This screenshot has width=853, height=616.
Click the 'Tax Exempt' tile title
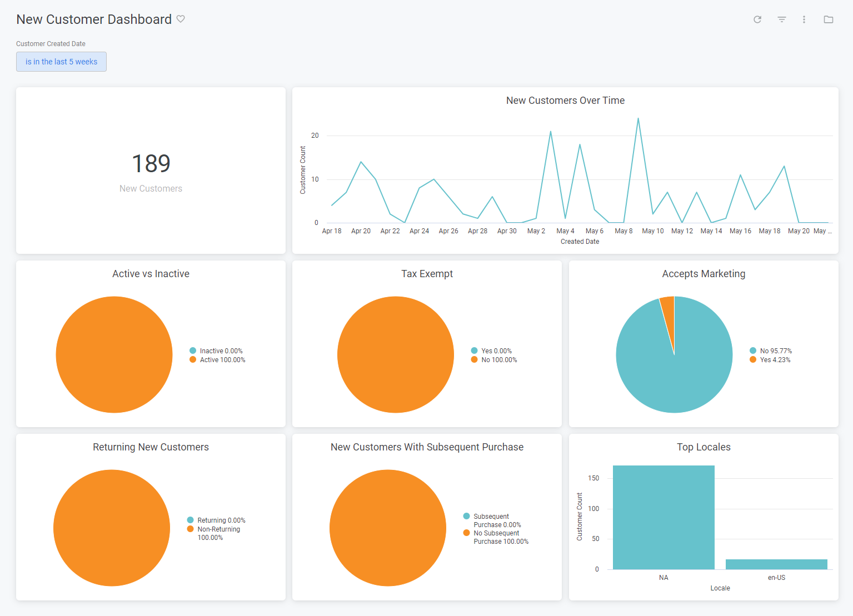(x=427, y=274)
